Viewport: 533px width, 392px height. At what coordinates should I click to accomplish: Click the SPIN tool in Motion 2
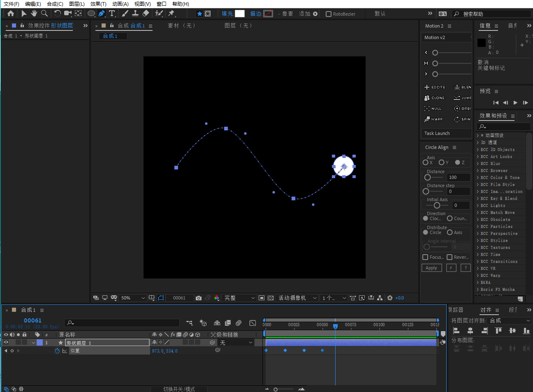(x=462, y=119)
